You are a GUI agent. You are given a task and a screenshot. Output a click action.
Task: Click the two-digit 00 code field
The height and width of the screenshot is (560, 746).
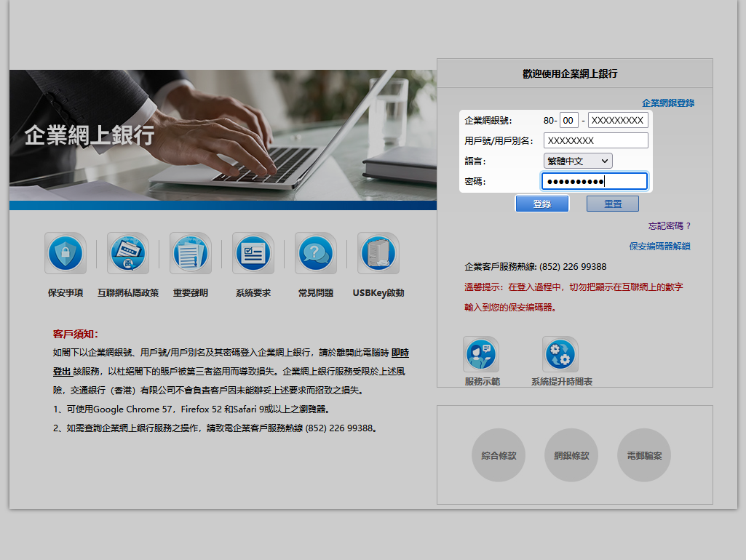click(x=569, y=121)
